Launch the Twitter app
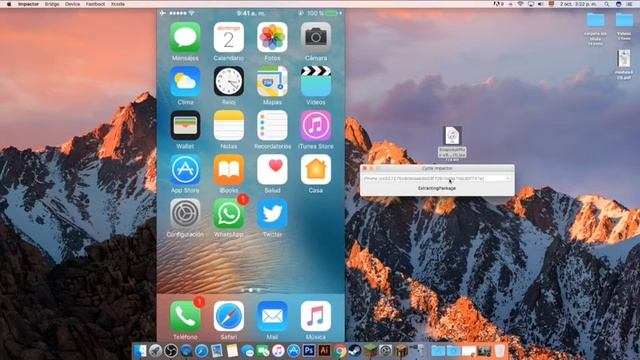640x360 pixels. point(272,214)
